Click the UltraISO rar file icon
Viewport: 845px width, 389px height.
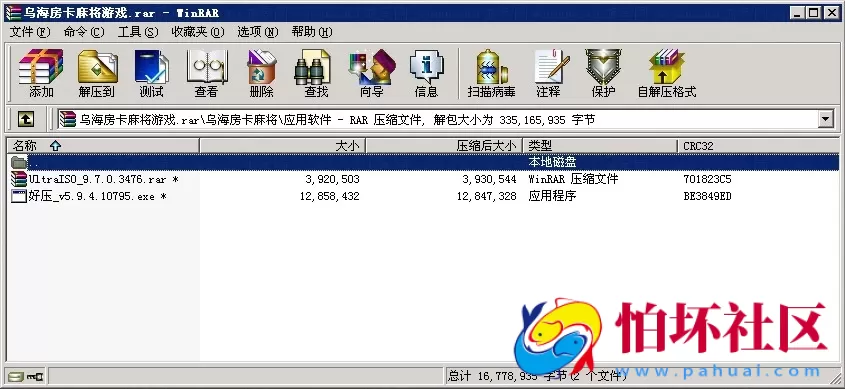pos(19,179)
